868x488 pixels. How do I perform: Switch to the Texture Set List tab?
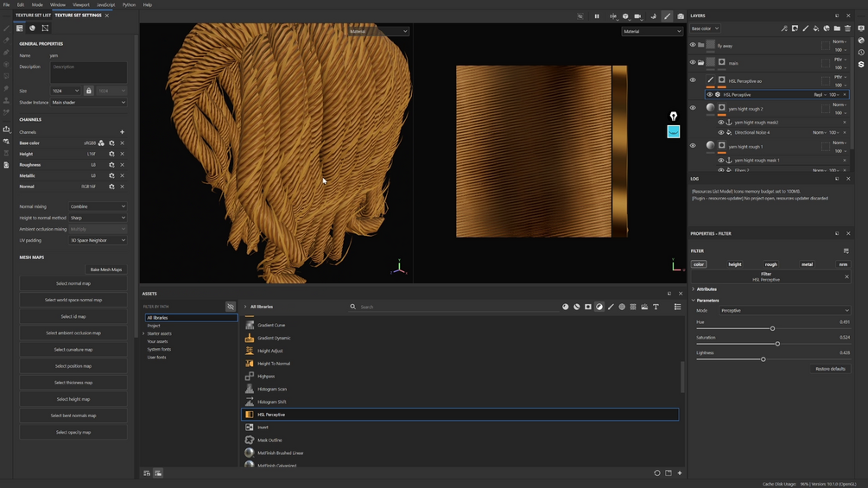[x=33, y=16]
